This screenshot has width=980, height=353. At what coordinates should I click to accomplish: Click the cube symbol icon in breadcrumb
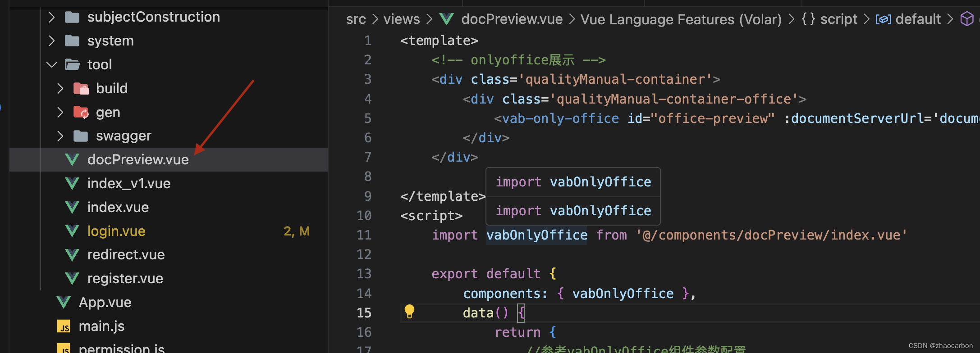[x=967, y=19]
